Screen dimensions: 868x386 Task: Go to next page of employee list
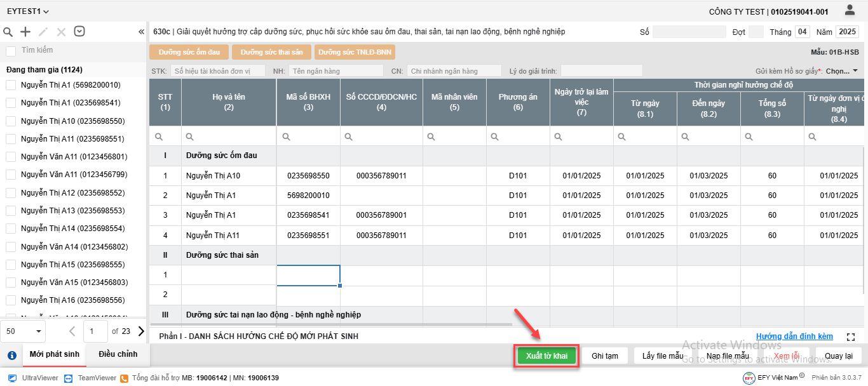[141, 331]
